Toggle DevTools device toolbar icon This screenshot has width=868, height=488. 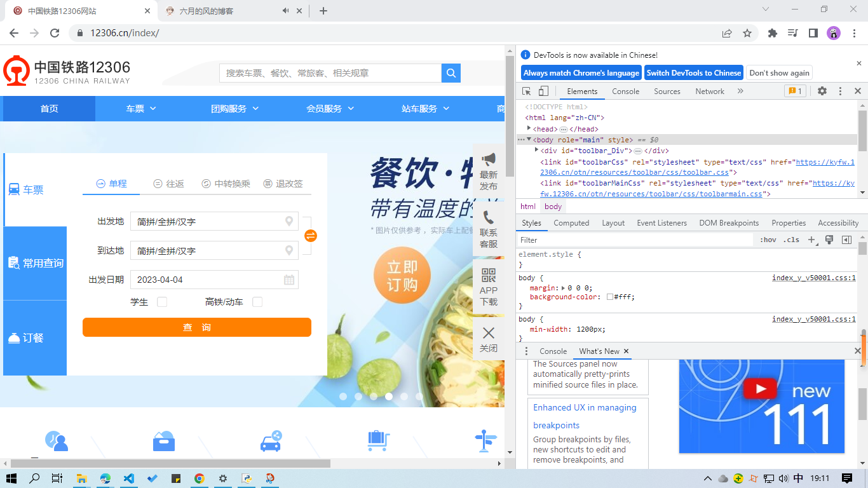(x=543, y=91)
